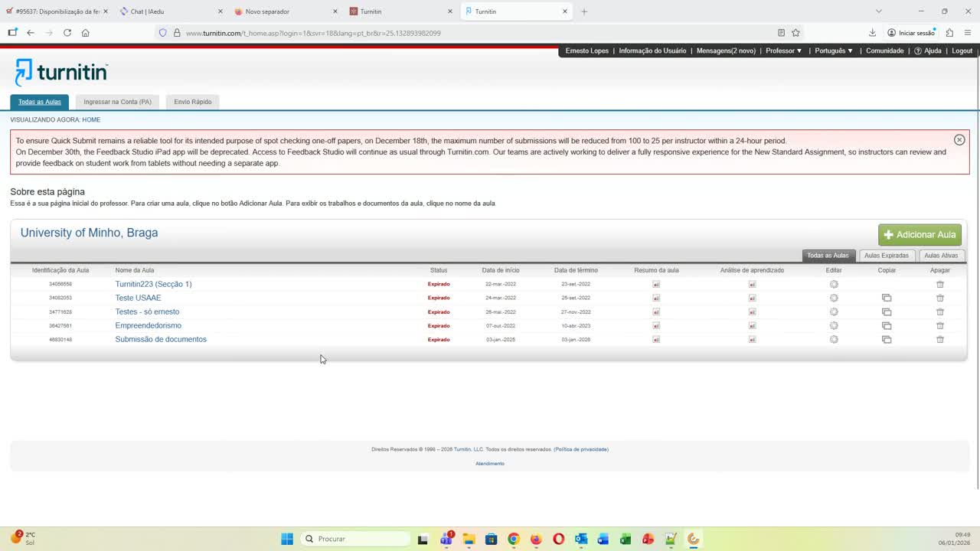Delete the Turnitin223 (Secção 1) class
Screen dimensions: 980x551
tap(940, 284)
